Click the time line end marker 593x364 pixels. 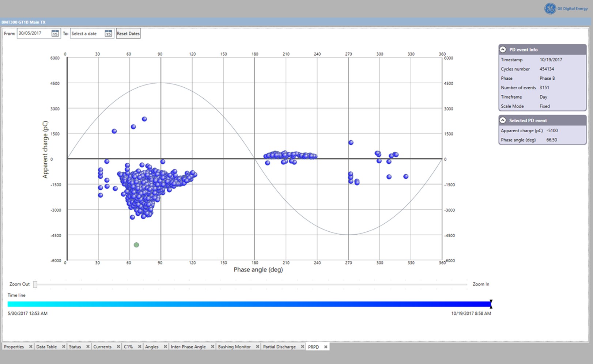click(x=491, y=304)
